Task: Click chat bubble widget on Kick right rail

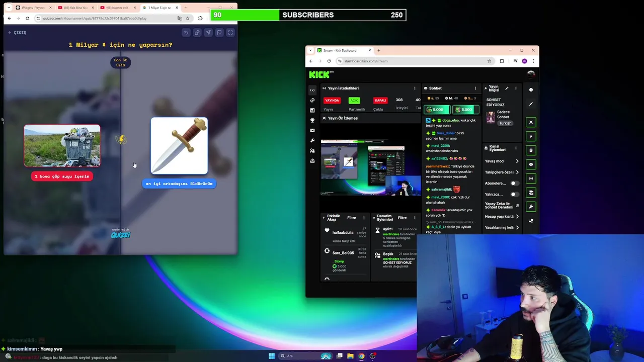Action: click(x=531, y=164)
